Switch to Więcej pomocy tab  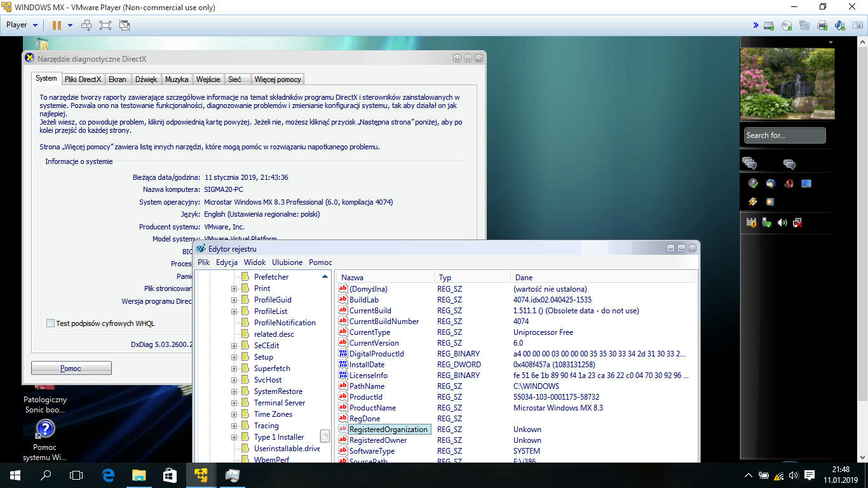tap(278, 79)
